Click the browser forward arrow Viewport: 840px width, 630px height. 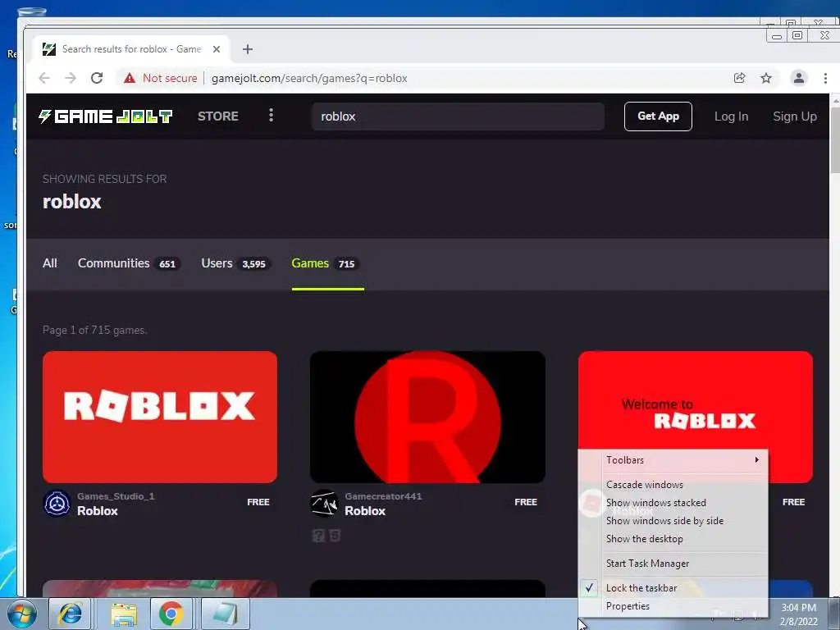pos(71,78)
